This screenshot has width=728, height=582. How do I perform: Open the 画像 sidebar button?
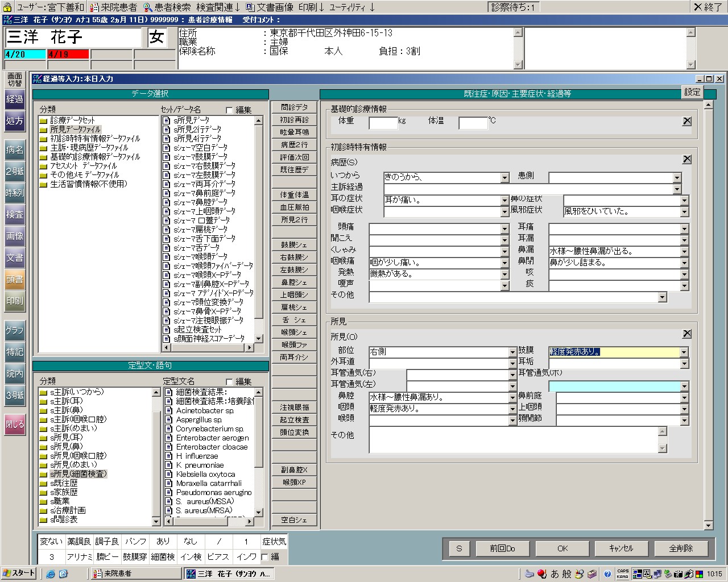click(15, 236)
